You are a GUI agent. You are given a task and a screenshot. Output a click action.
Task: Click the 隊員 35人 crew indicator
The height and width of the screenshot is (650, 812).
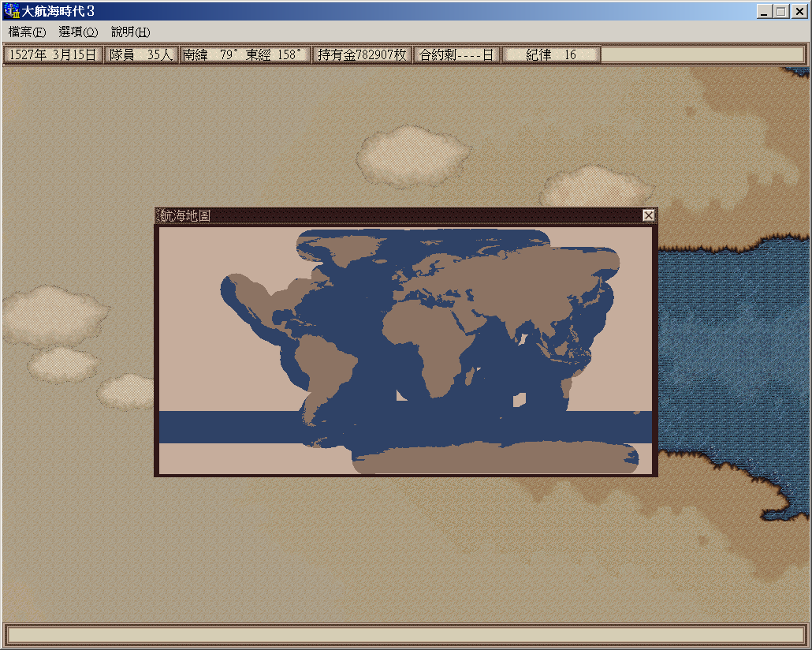(141, 54)
